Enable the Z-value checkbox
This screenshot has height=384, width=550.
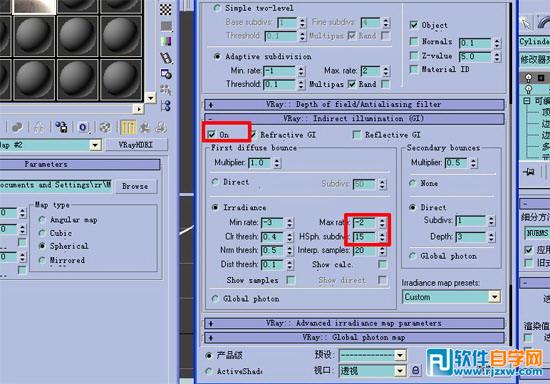coord(414,56)
